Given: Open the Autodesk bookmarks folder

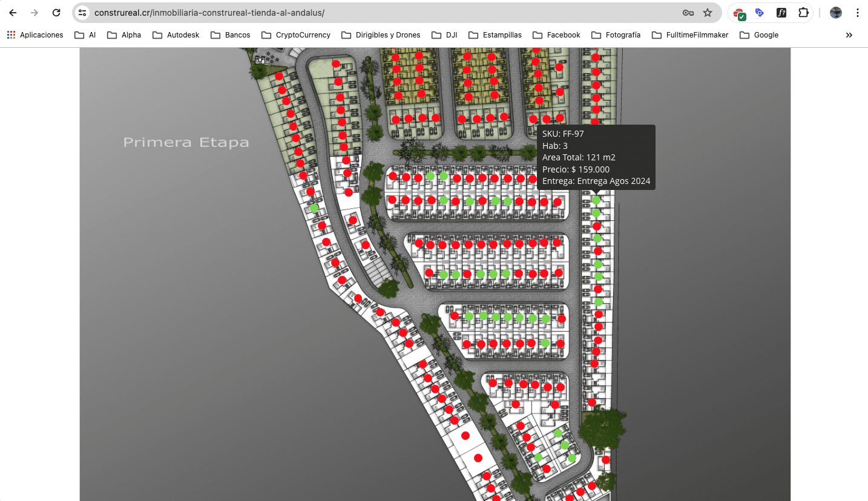Looking at the screenshot, I should coord(176,35).
